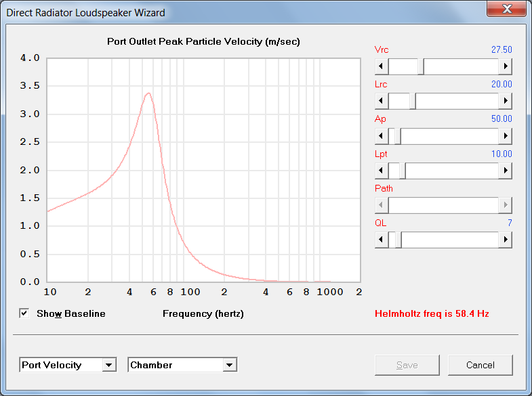Click the Lrc slider thumb
The image size is (532, 396).
[x=413, y=101]
